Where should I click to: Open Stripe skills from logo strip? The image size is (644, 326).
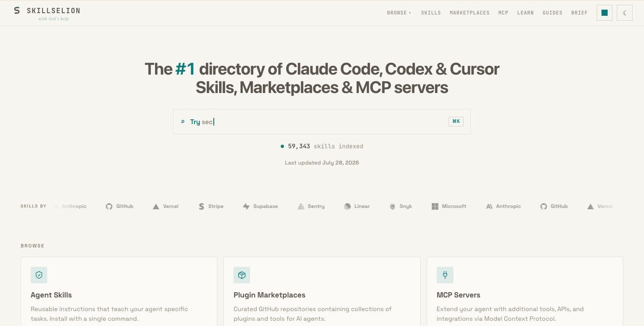point(211,206)
